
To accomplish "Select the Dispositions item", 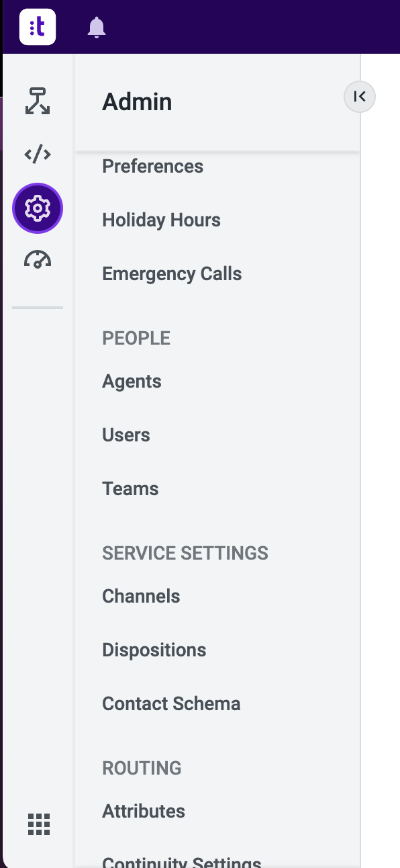I will click(154, 650).
